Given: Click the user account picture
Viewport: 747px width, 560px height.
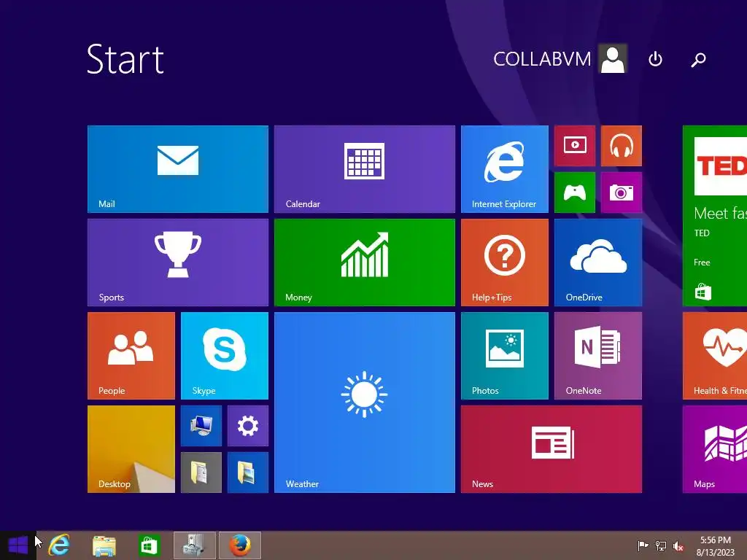Looking at the screenshot, I should [613, 59].
